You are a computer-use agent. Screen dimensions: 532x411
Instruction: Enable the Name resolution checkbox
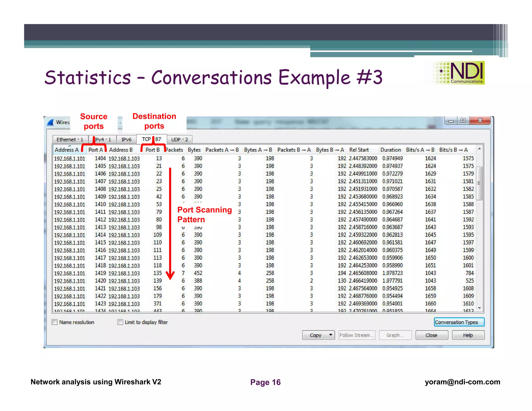[x=55, y=322]
